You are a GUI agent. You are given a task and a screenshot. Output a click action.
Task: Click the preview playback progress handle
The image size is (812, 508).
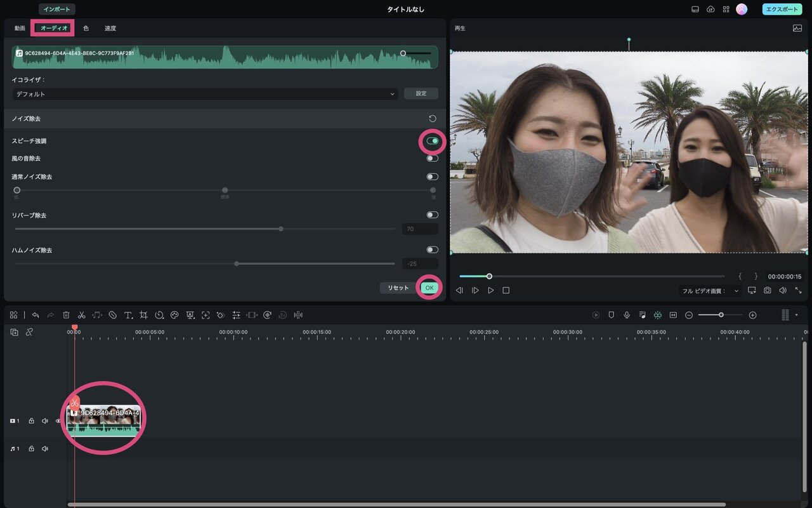(x=489, y=276)
